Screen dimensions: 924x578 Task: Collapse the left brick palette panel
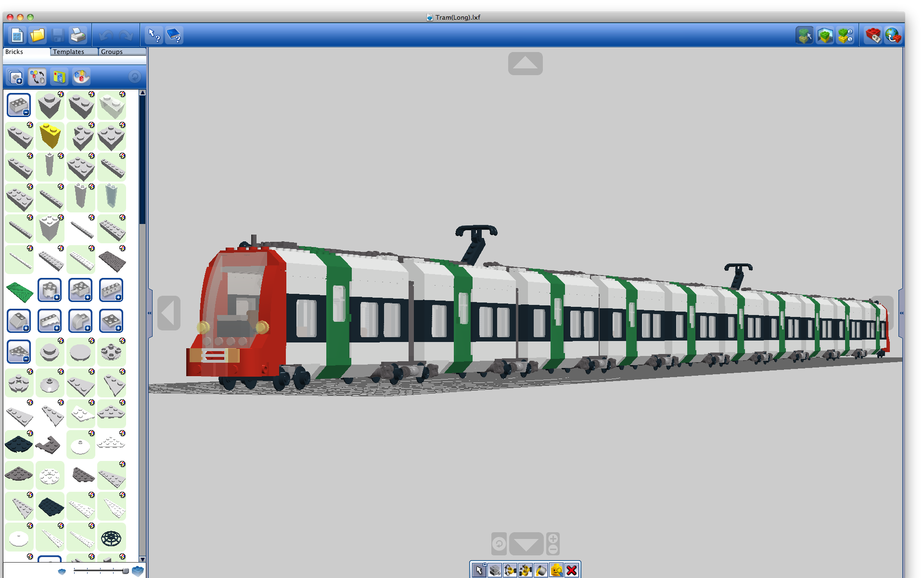tap(150, 313)
